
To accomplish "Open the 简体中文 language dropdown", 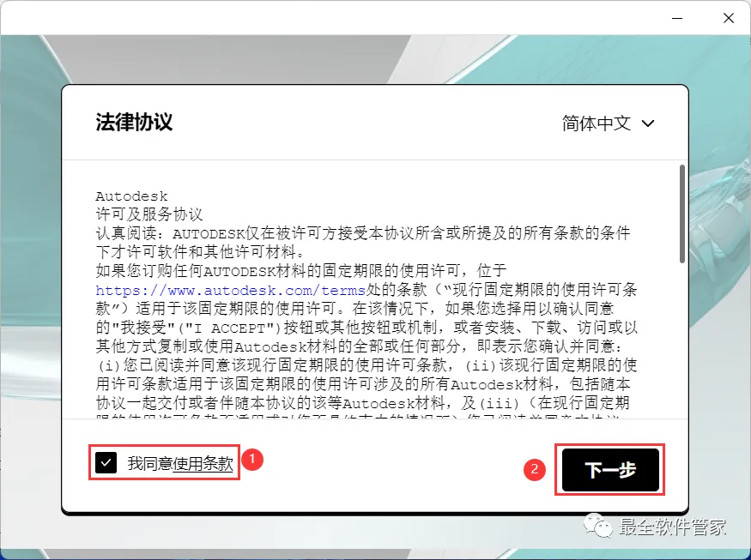I will pyautogui.click(x=608, y=123).
